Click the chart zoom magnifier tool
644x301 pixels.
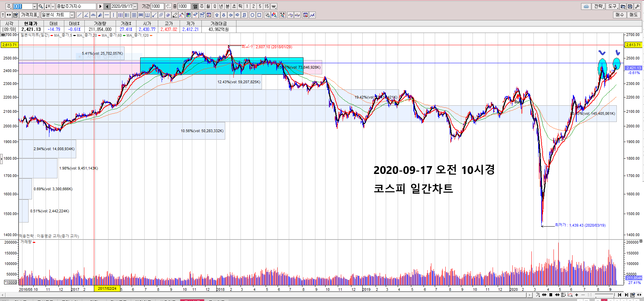point(267,15)
